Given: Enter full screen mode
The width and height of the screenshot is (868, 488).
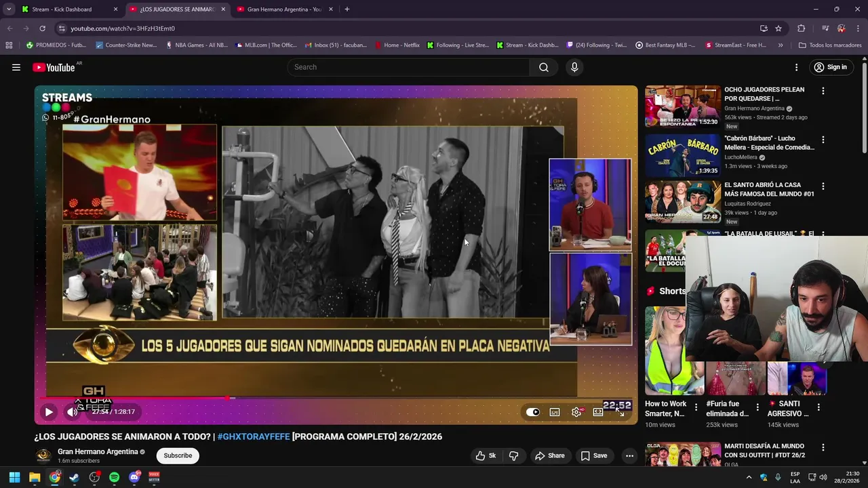Looking at the screenshot, I should coord(620,411).
